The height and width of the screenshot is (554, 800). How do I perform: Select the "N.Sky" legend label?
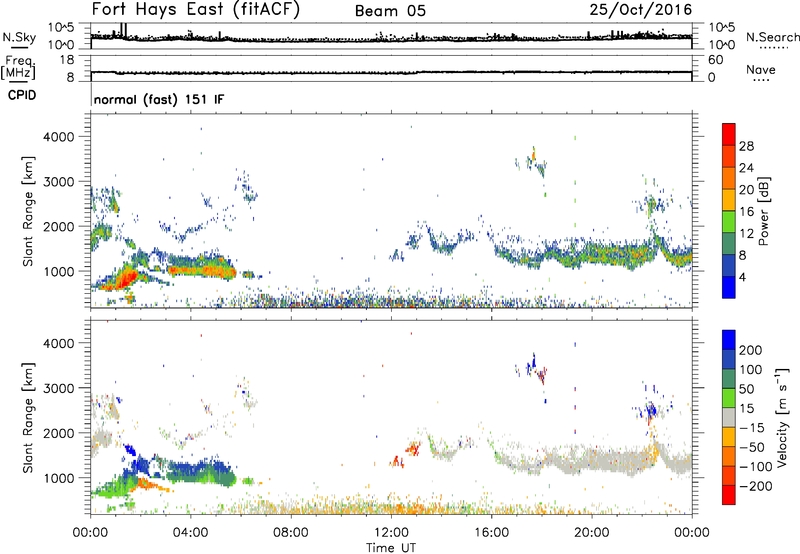point(19,37)
